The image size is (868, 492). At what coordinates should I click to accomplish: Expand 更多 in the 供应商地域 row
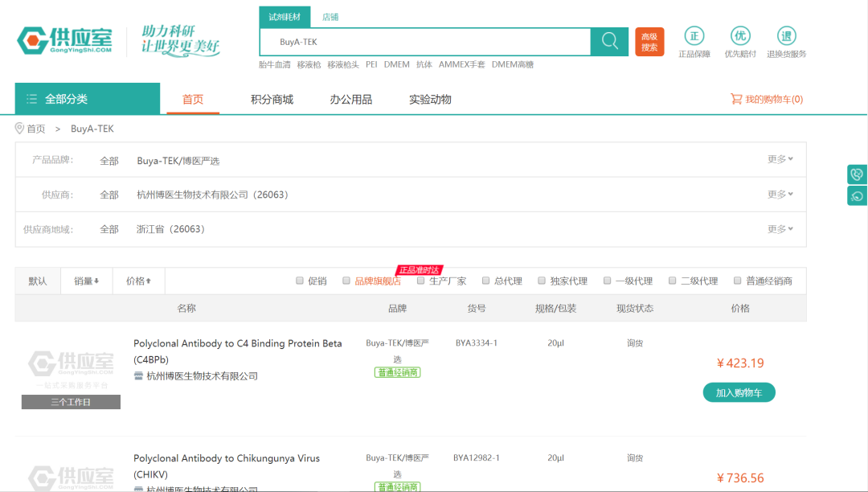(x=780, y=229)
